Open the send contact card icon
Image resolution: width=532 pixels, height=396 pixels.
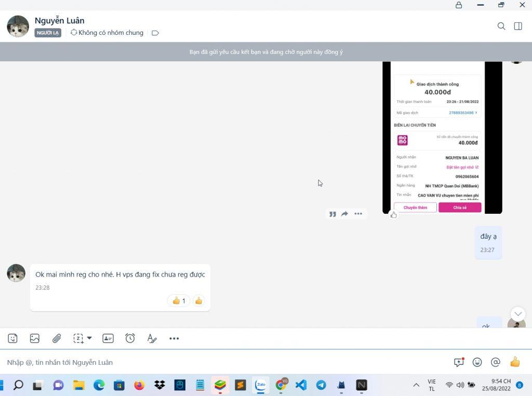click(x=108, y=338)
